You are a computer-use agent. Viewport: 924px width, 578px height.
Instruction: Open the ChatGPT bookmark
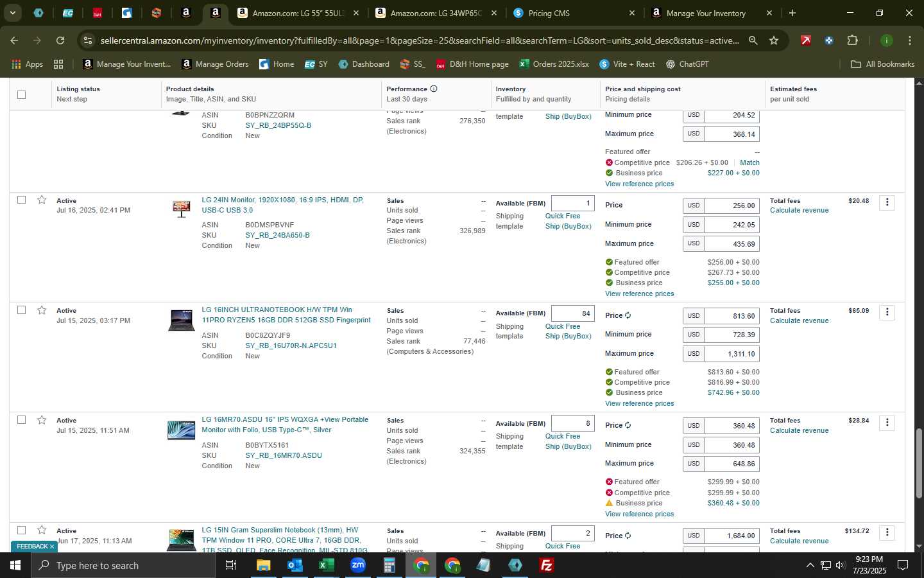point(687,64)
